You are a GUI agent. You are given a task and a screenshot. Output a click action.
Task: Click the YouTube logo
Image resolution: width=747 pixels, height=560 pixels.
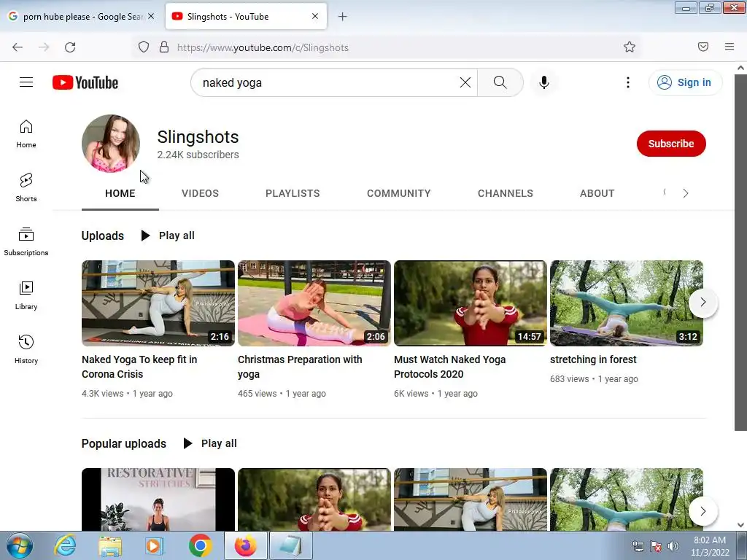[x=85, y=82]
